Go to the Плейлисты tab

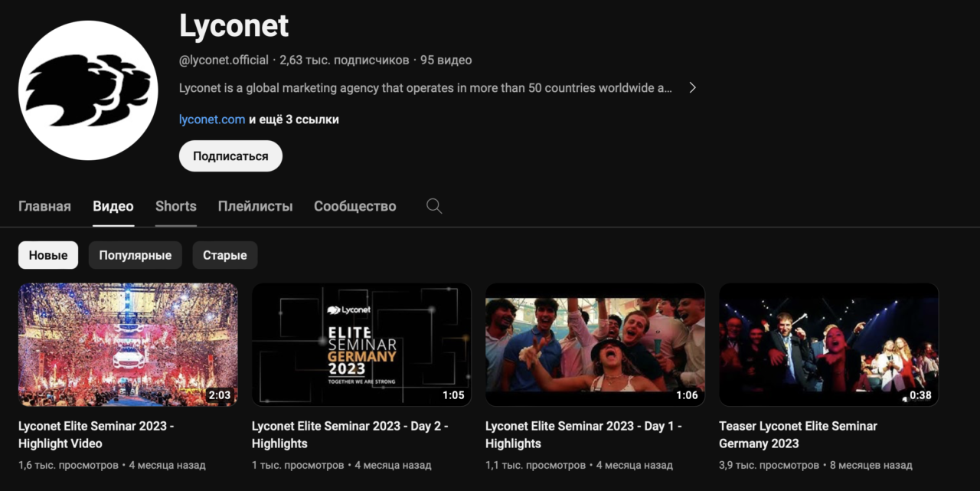click(255, 206)
